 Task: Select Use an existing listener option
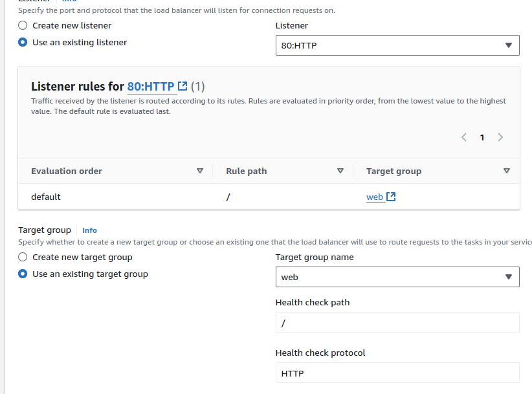tap(23, 43)
